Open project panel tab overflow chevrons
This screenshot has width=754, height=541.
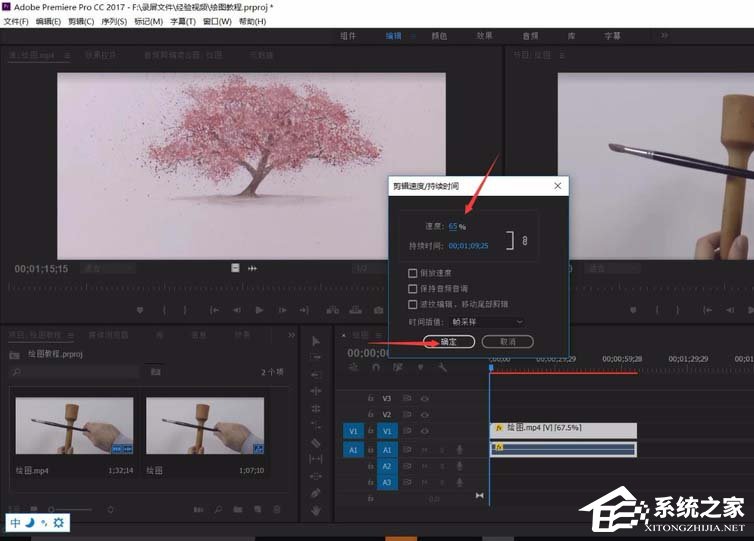(x=291, y=335)
